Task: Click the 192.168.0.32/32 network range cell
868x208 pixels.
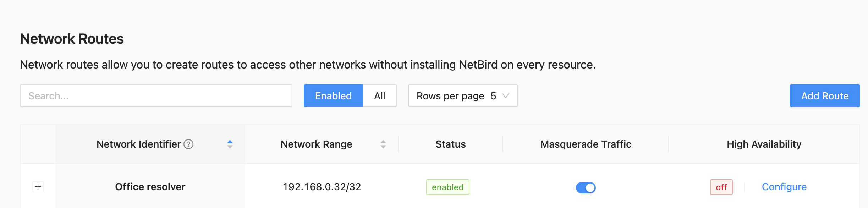Action: coord(322,187)
